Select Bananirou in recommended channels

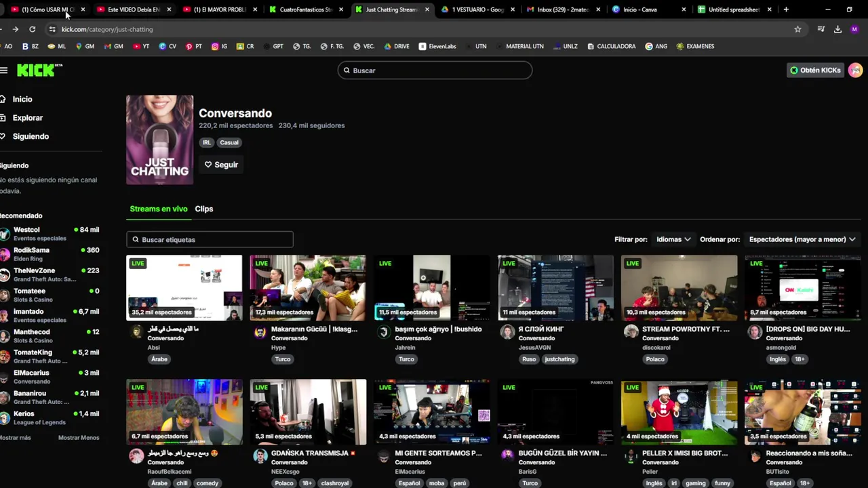click(50, 397)
